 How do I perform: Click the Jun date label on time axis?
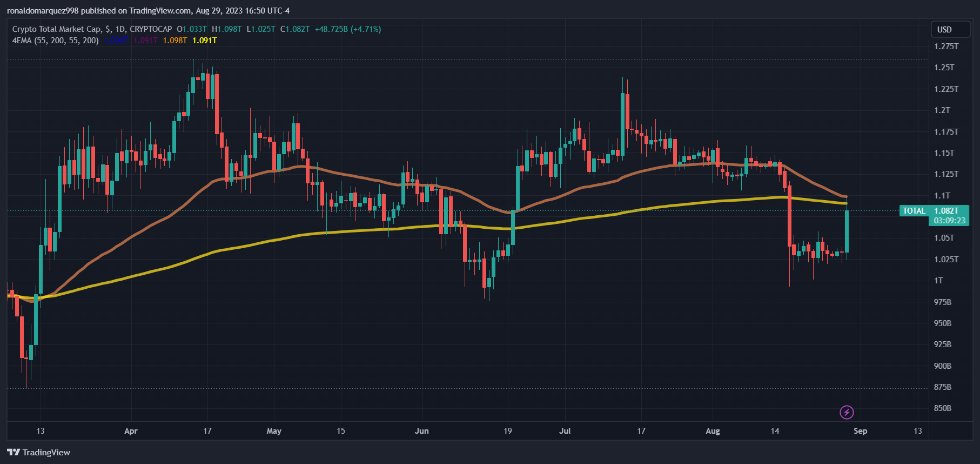pos(422,431)
